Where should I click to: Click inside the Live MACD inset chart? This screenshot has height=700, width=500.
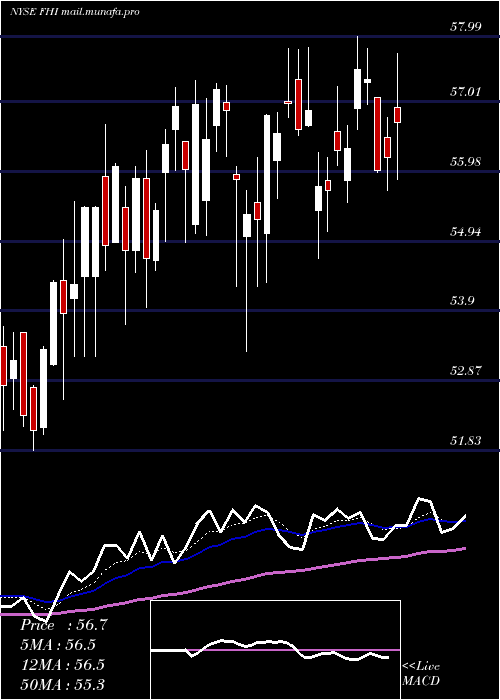tap(275, 650)
